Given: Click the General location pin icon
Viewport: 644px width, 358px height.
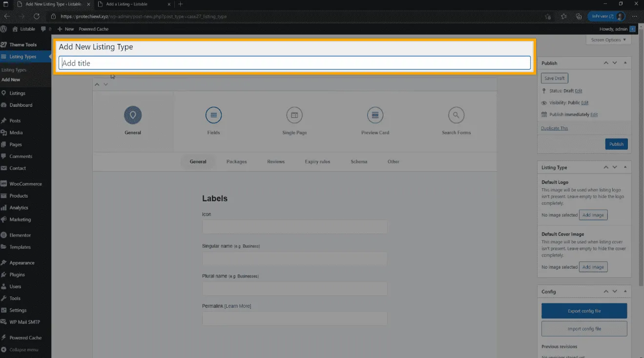Looking at the screenshot, I should [x=133, y=116].
